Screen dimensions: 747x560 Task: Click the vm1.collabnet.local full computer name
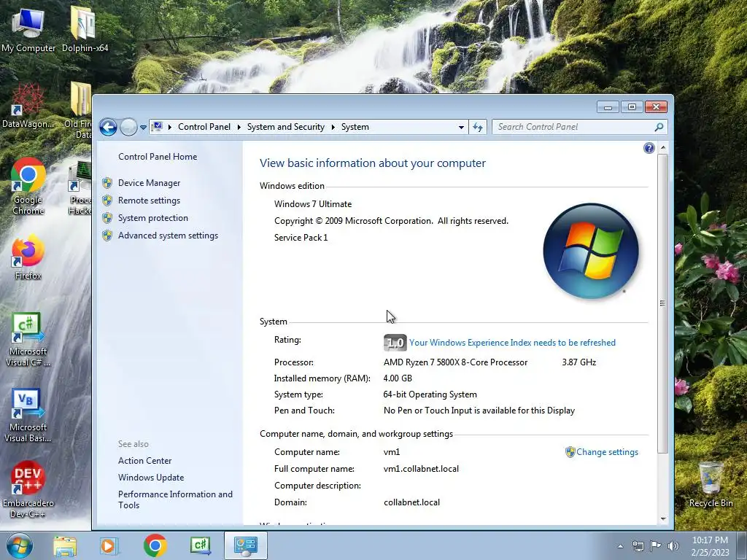click(421, 469)
